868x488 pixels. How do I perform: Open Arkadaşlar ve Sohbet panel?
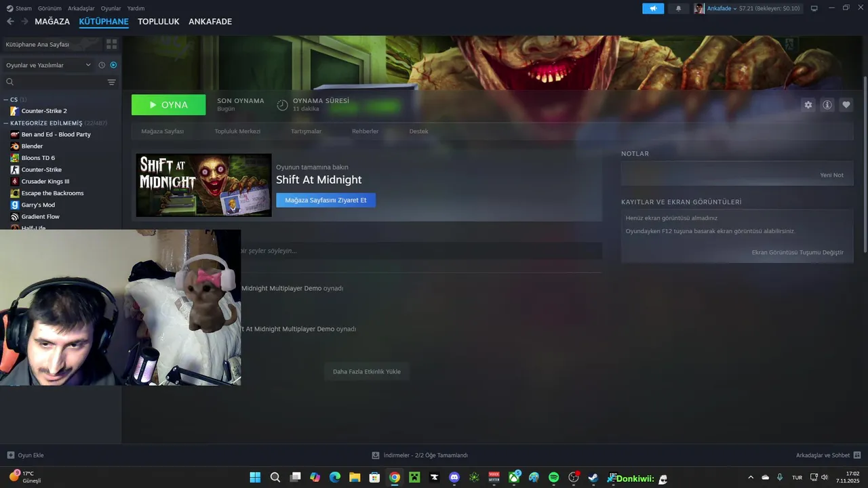828,455
